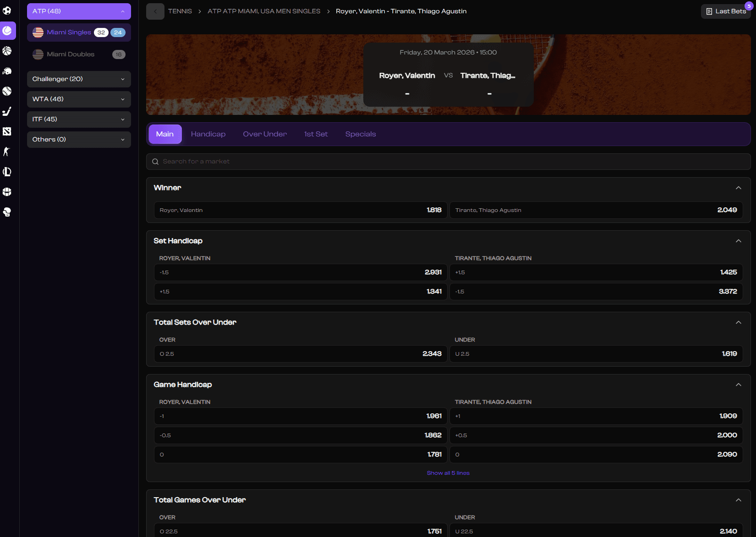The height and width of the screenshot is (537, 756).
Task: Switch to the 1st Set tab
Action: coord(316,134)
